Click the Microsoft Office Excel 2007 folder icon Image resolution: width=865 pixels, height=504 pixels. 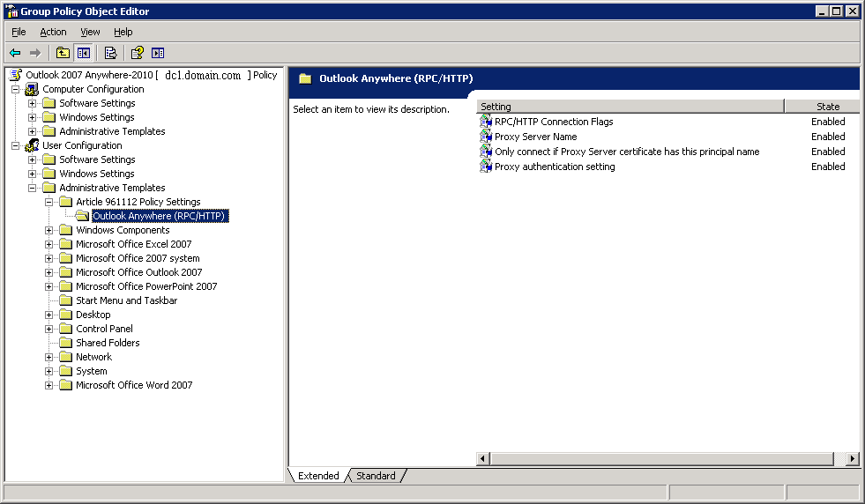(x=65, y=244)
